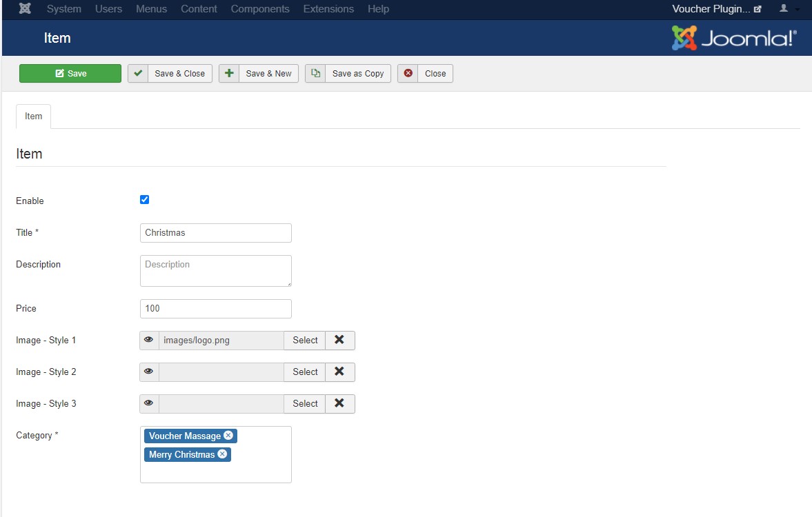Screen dimensions: 812x517
Task: Open the Menus menu
Action: pyautogui.click(x=151, y=9)
